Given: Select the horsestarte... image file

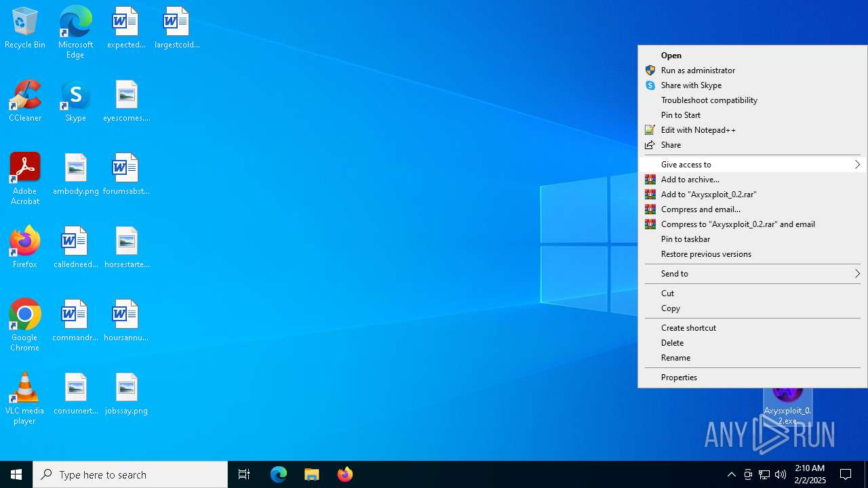Looking at the screenshot, I should click(126, 248).
